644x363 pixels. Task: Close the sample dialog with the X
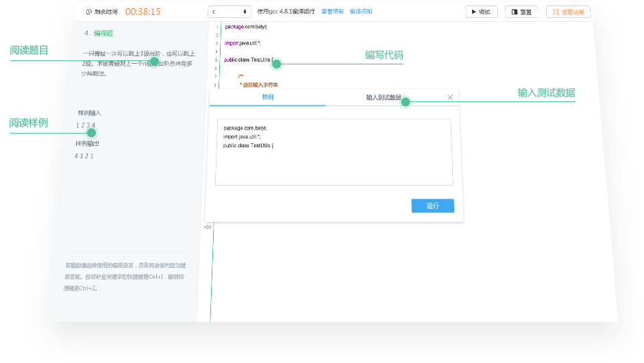tap(450, 97)
